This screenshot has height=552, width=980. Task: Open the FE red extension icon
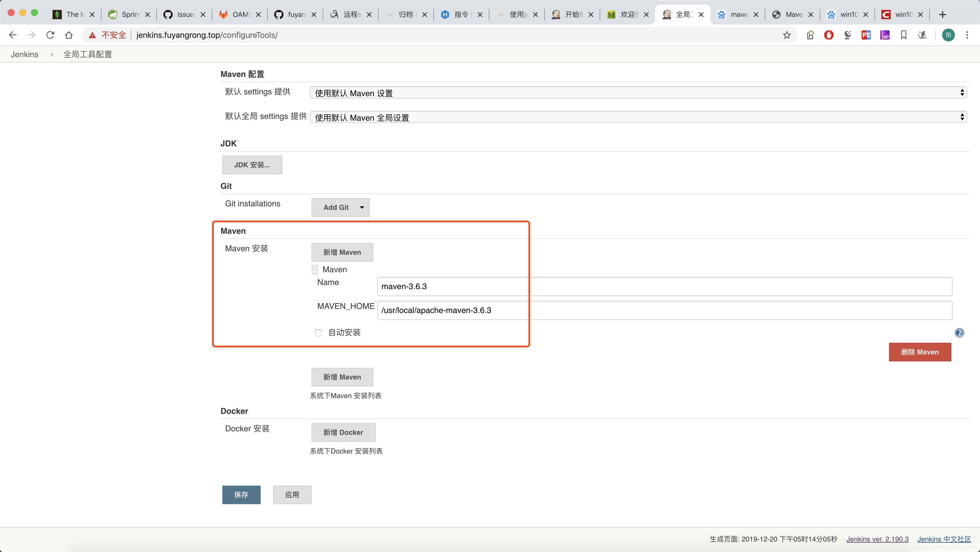coord(866,35)
